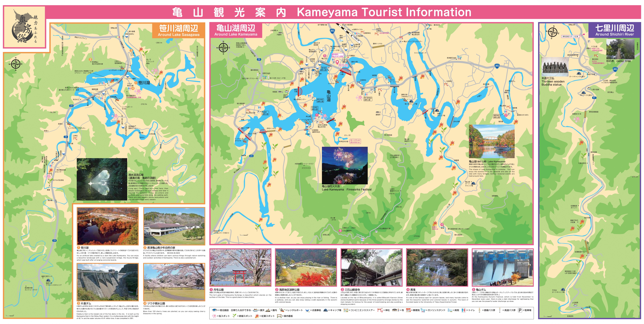
Task: Click the lodging icon in the legend
Action: 215,310
